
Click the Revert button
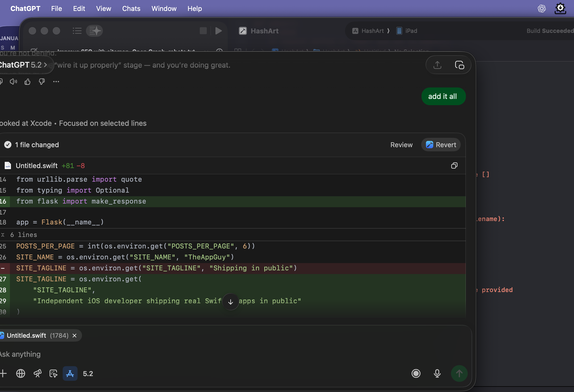coord(441,145)
